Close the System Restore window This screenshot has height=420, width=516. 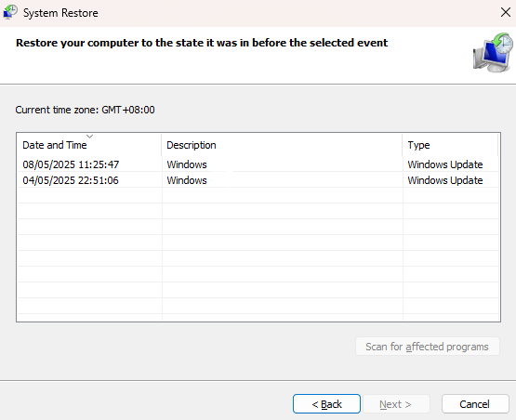click(x=506, y=12)
